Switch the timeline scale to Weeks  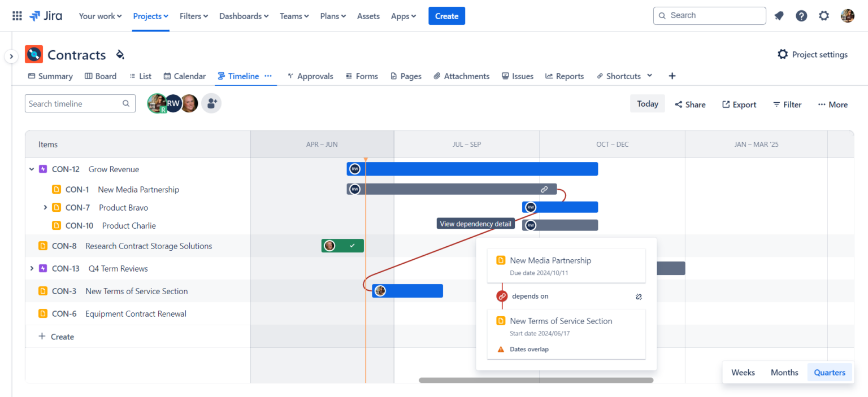pos(743,372)
